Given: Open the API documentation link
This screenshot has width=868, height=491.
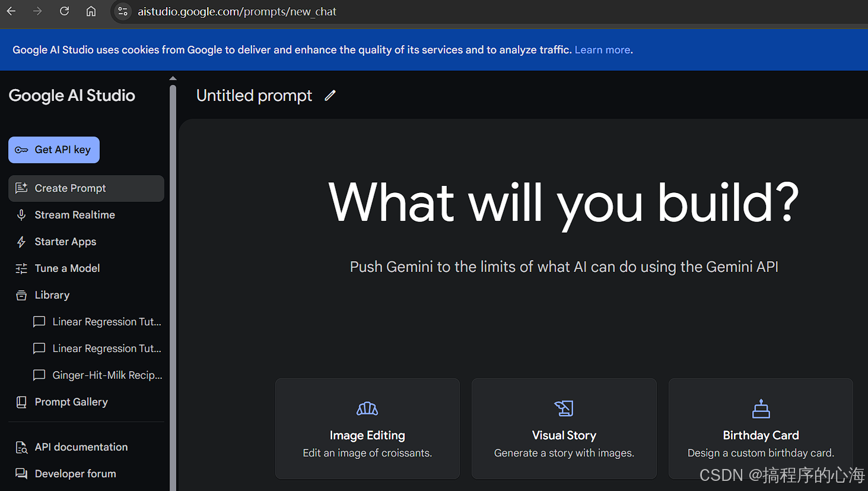Looking at the screenshot, I should tap(86, 447).
